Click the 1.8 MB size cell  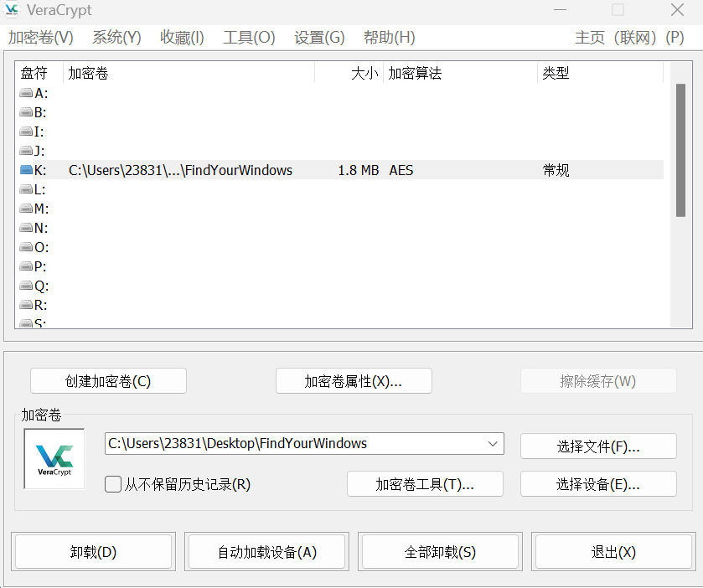359,170
